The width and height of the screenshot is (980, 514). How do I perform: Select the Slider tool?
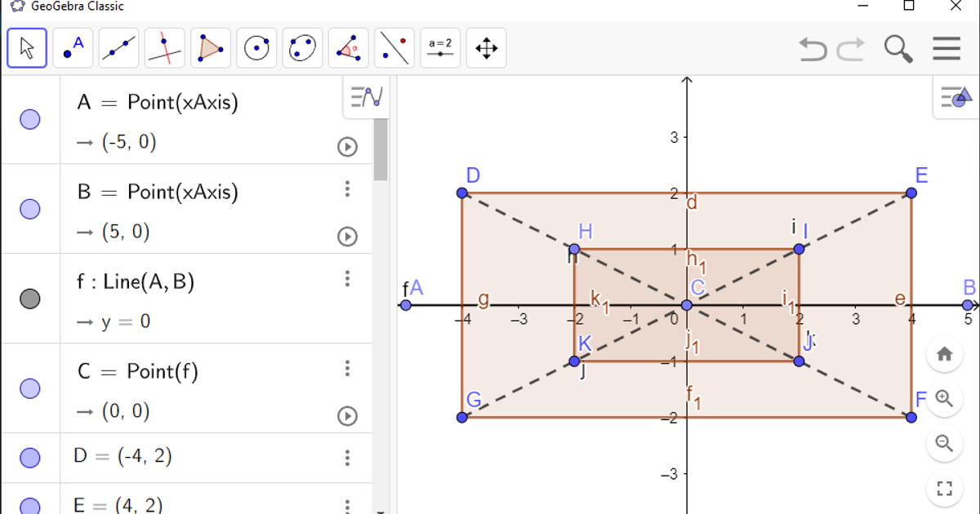point(440,48)
